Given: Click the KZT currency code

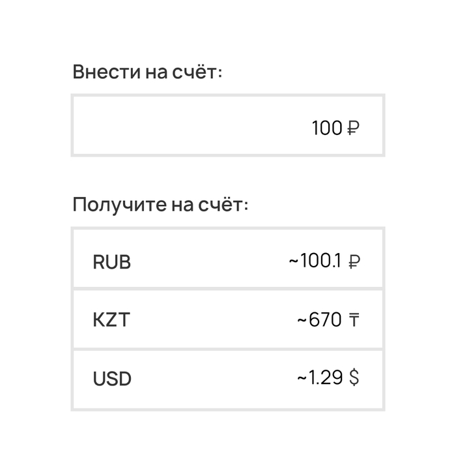Looking at the screenshot, I should 111,320.
